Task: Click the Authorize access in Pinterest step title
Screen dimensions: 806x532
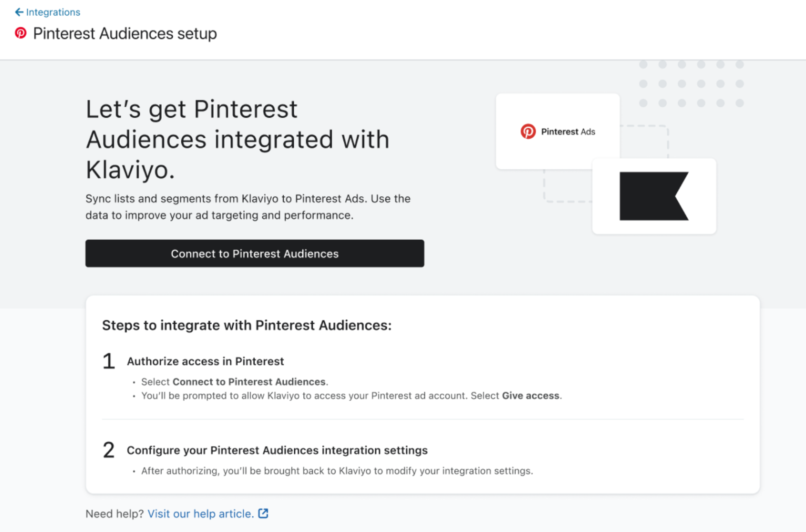Action: click(x=205, y=361)
